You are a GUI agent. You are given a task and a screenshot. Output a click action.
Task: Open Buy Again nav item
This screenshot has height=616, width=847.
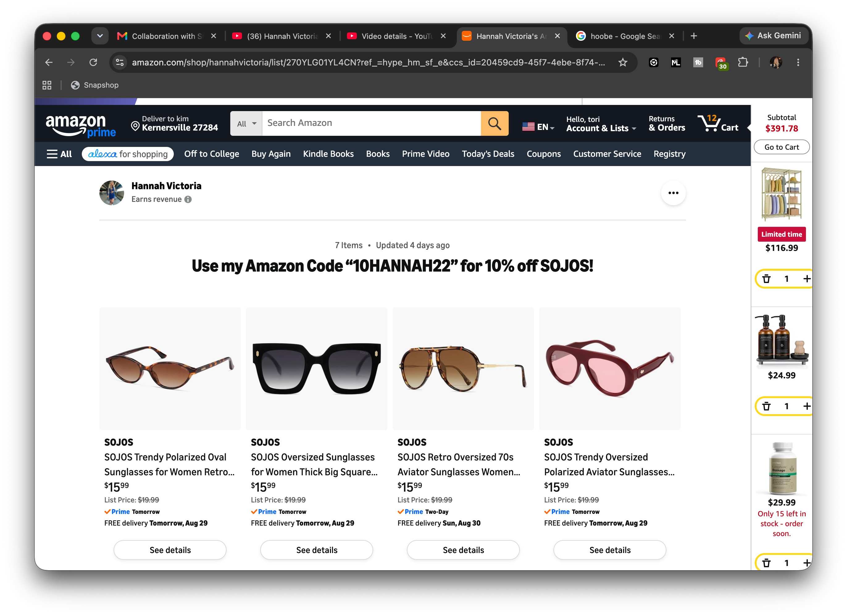pyautogui.click(x=271, y=154)
